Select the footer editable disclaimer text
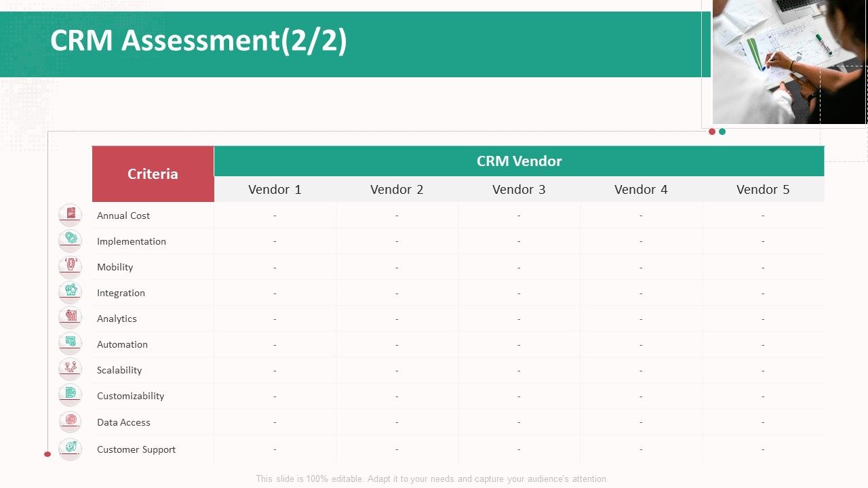Image resolution: width=868 pixels, height=488 pixels. click(x=433, y=479)
